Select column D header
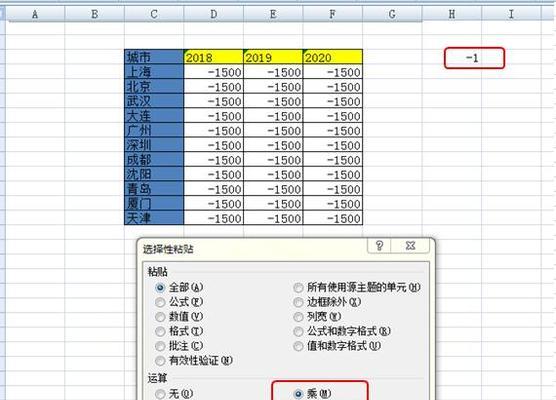 point(214,14)
